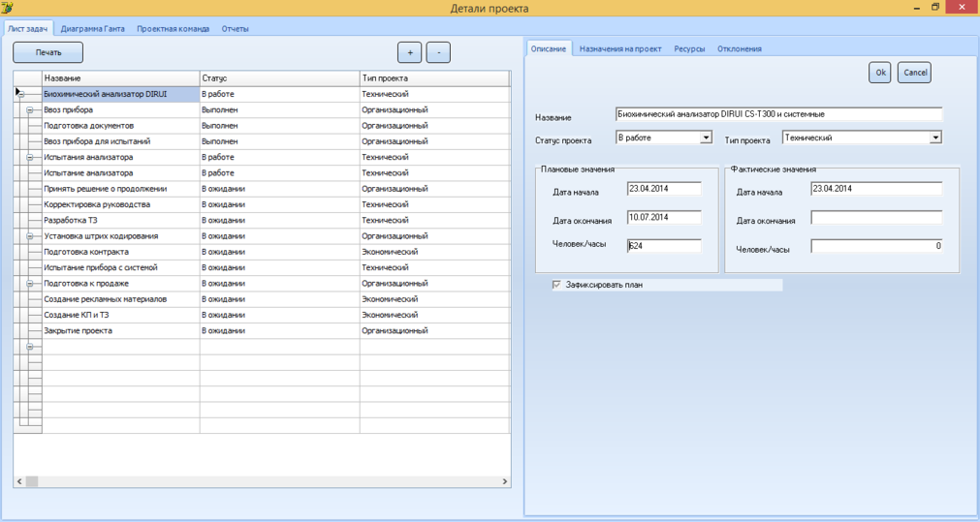This screenshot has height=522, width=980.
Task: Switch to Диаграмма Ганта tab
Action: coord(92,29)
